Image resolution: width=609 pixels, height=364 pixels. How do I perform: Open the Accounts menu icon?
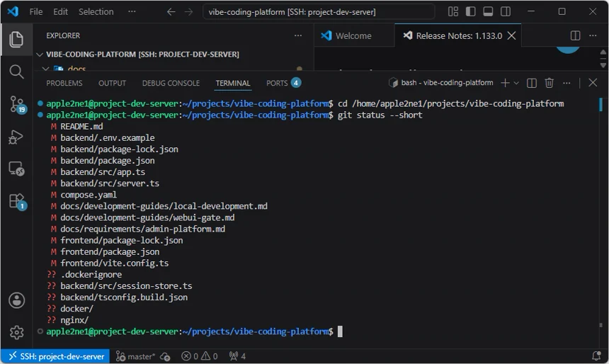coord(16,300)
